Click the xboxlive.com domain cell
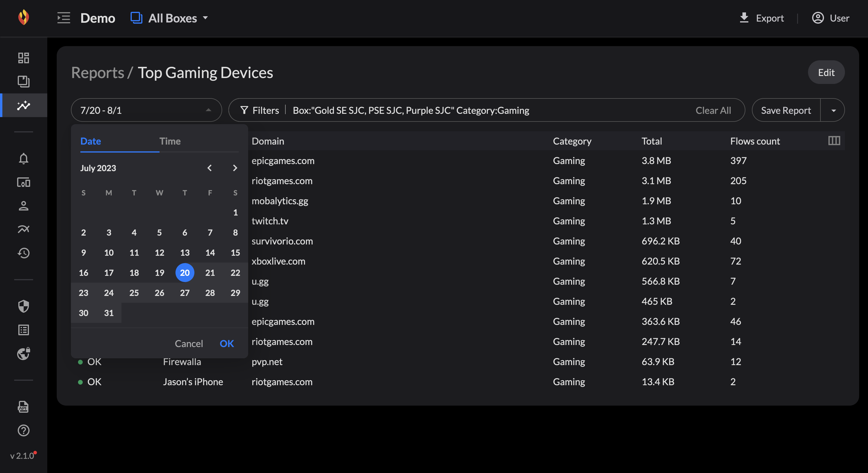The image size is (868, 473). click(x=278, y=261)
